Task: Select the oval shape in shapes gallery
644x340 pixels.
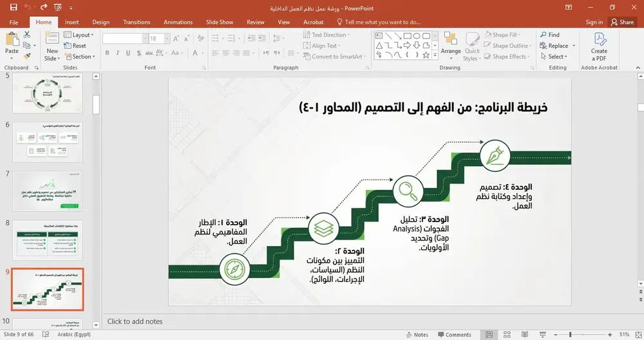Action: (417, 35)
